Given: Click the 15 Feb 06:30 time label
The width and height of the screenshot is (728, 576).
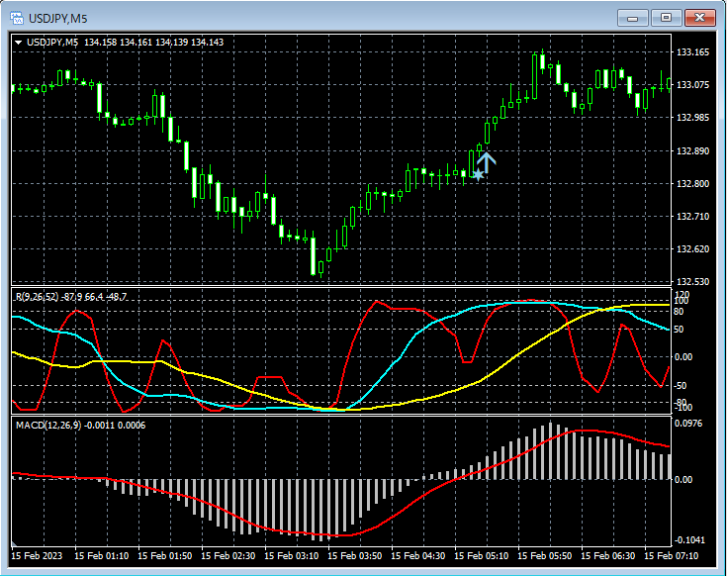Looking at the screenshot, I should click(x=607, y=555).
